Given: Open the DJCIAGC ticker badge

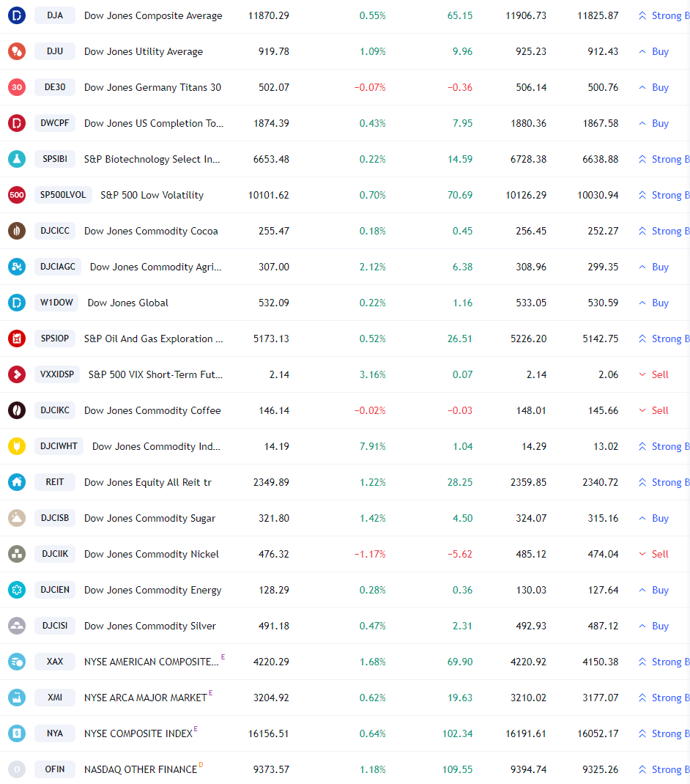Looking at the screenshot, I should 58,267.
